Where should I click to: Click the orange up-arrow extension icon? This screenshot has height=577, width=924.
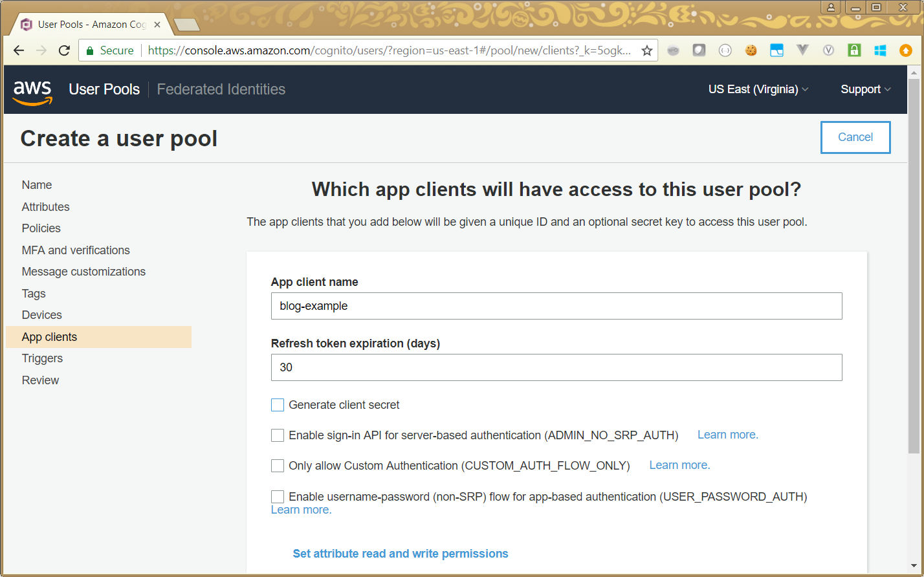[x=906, y=50]
